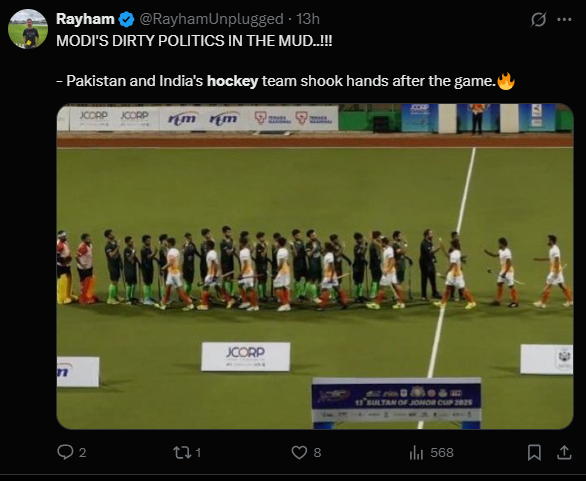This screenshot has height=481, width=586.
Task: Click the bolded hockey keyword
Action: (x=232, y=81)
